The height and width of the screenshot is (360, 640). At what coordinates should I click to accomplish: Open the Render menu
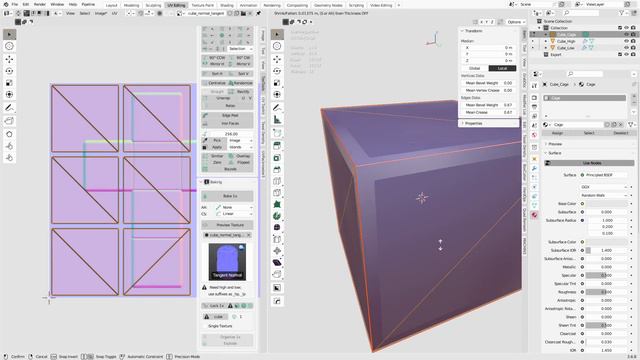pos(40,4)
